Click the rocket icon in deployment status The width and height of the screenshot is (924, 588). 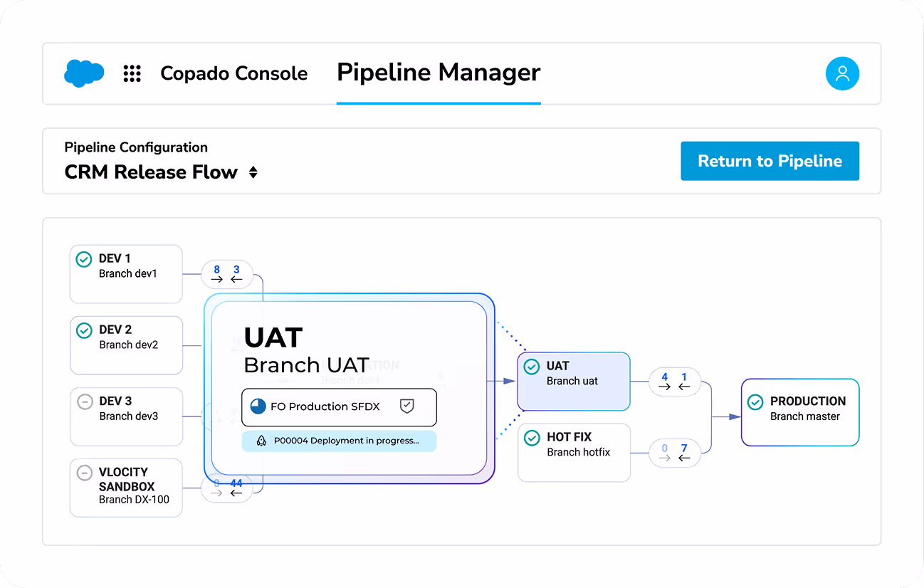point(261,441)
